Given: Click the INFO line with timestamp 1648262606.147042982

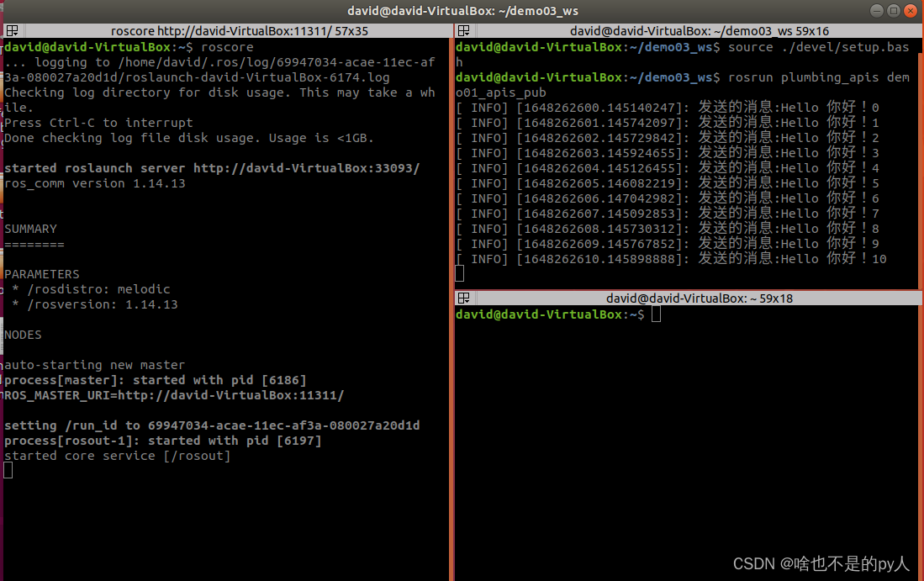Looking at the screenshot, I should (x=668, y=198).
